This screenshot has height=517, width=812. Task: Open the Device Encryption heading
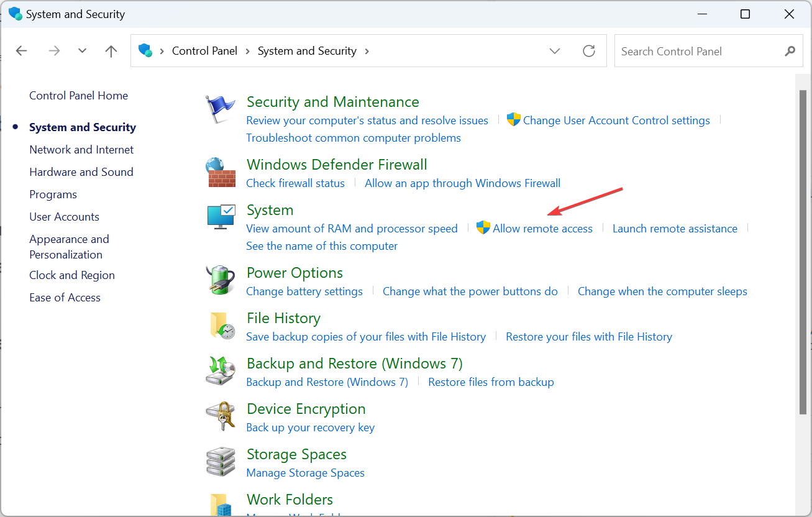point(306,409)
